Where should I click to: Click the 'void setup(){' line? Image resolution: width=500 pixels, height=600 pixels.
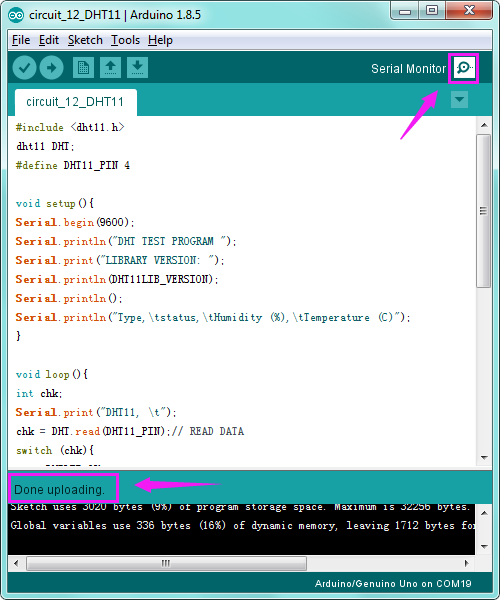point(55,203)
